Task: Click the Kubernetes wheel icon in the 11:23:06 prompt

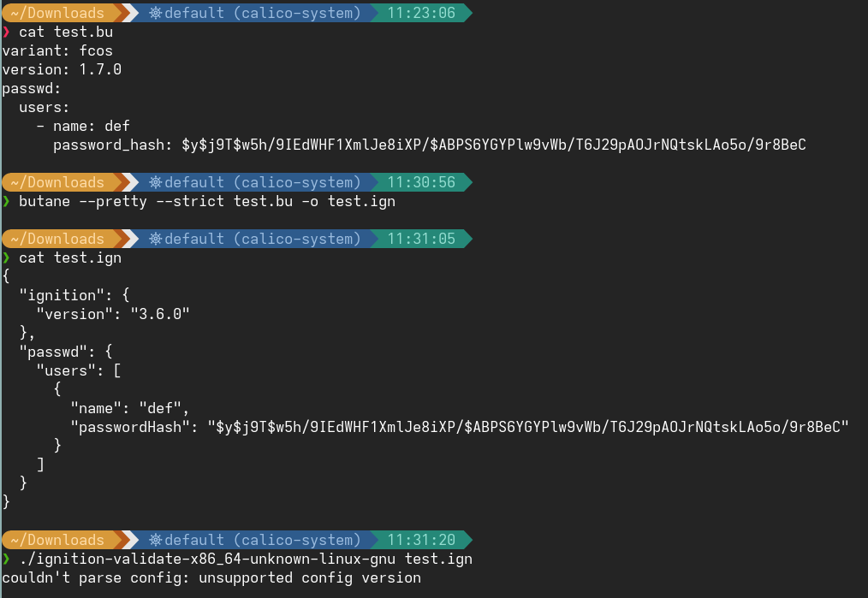Action: [155, 13]
